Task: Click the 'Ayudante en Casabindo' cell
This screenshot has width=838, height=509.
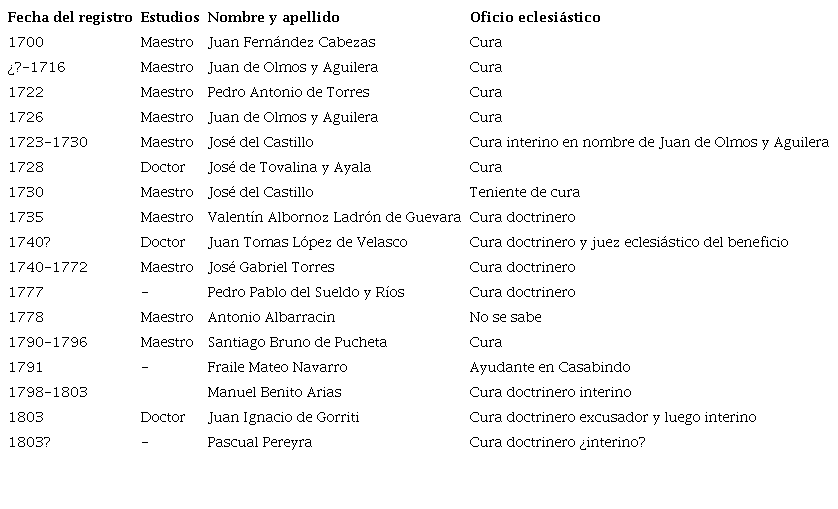Action: (550, 368)
